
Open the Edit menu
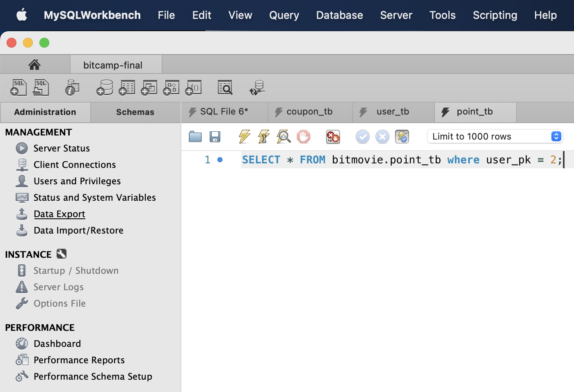[x=201, y=15]
